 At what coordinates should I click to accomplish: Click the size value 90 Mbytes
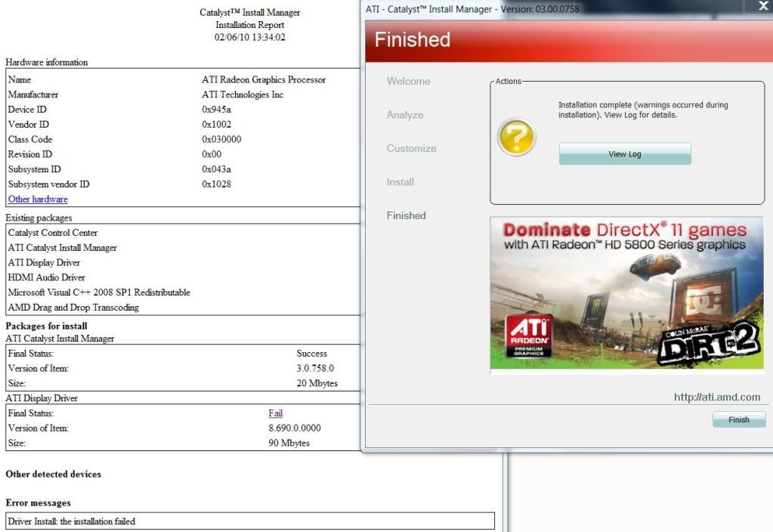click(x=289, y=443)
